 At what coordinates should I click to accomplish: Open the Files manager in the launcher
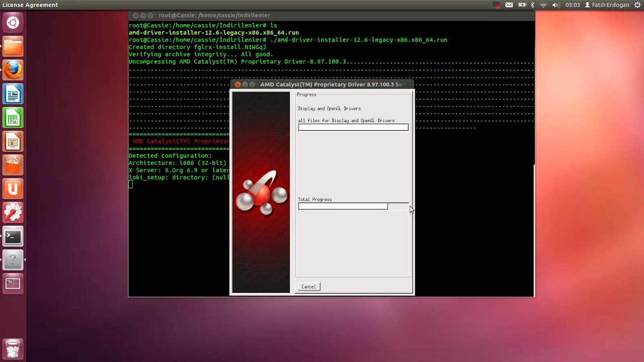pos(13,47)
